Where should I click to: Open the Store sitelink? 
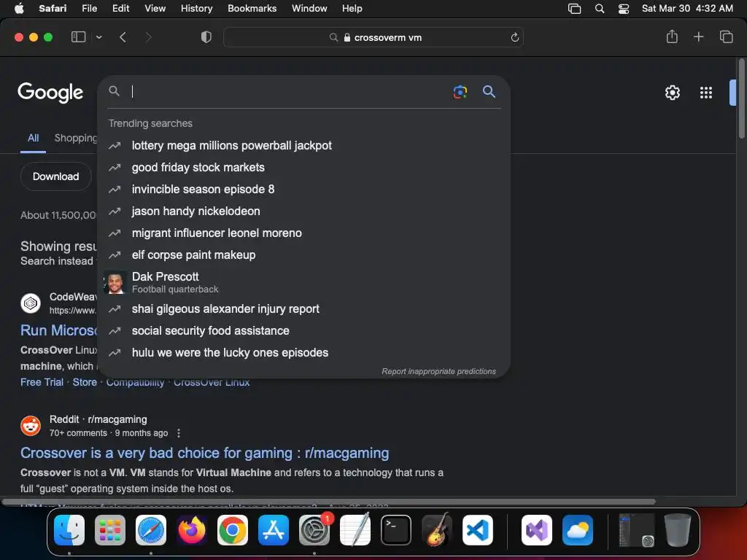tap(85, 382)
